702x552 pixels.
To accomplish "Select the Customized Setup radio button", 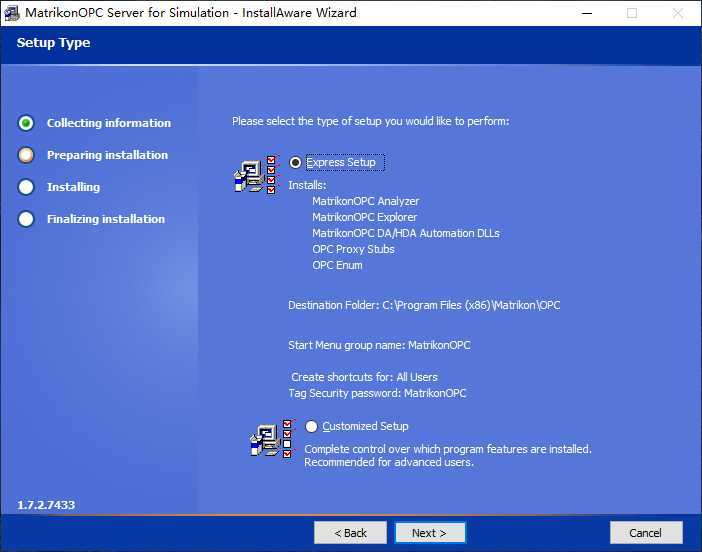I will click(x=311, y=426).
